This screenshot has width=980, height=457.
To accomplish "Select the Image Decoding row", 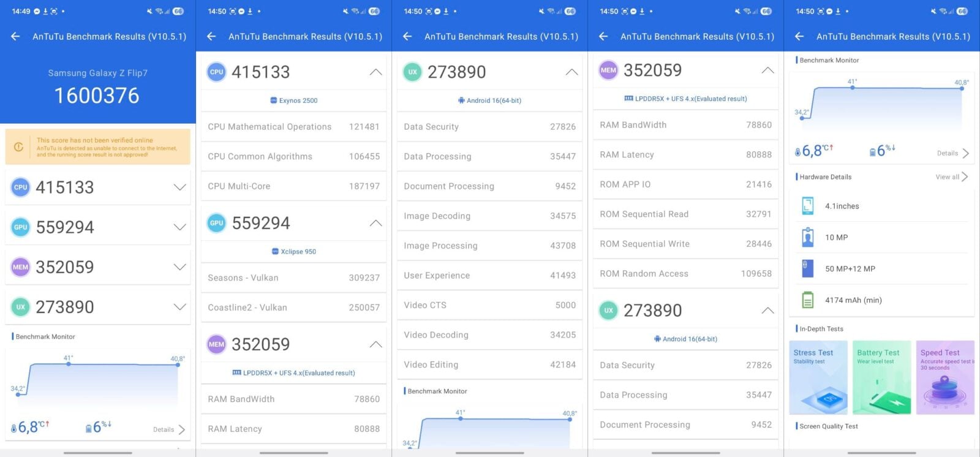I will click(x=490, y=216).
